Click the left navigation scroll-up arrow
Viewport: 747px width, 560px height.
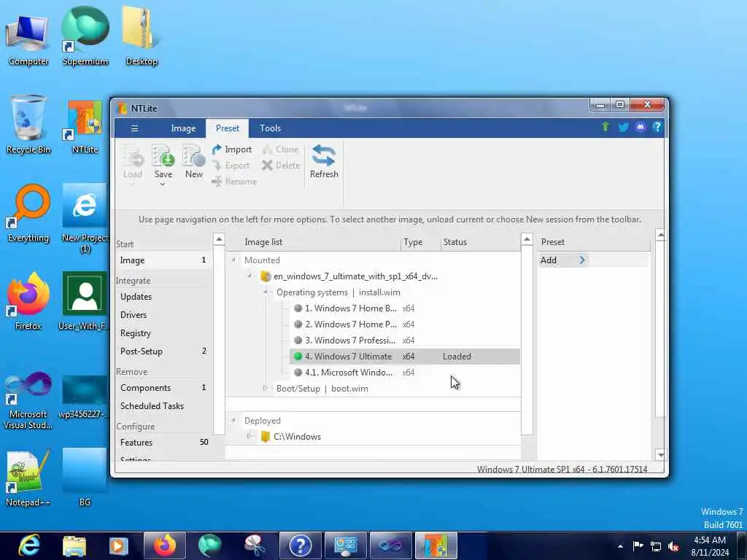pyautogui.click(x=219, y=239)
